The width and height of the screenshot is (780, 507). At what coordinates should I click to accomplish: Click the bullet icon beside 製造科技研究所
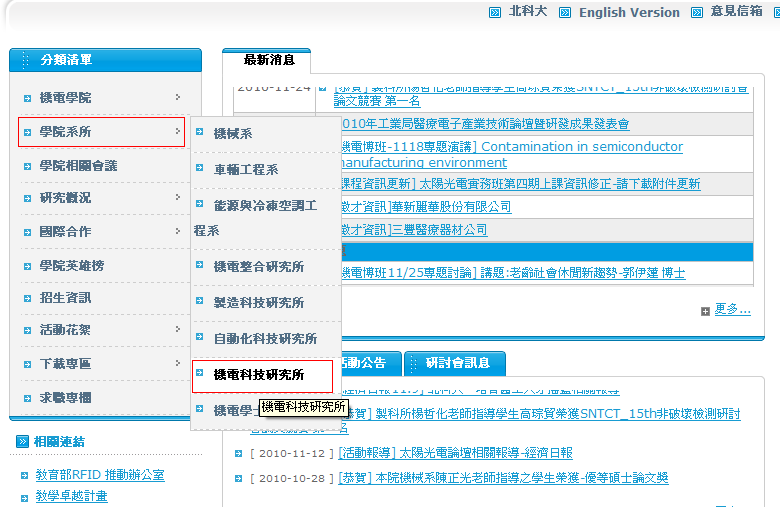[199, 301]
